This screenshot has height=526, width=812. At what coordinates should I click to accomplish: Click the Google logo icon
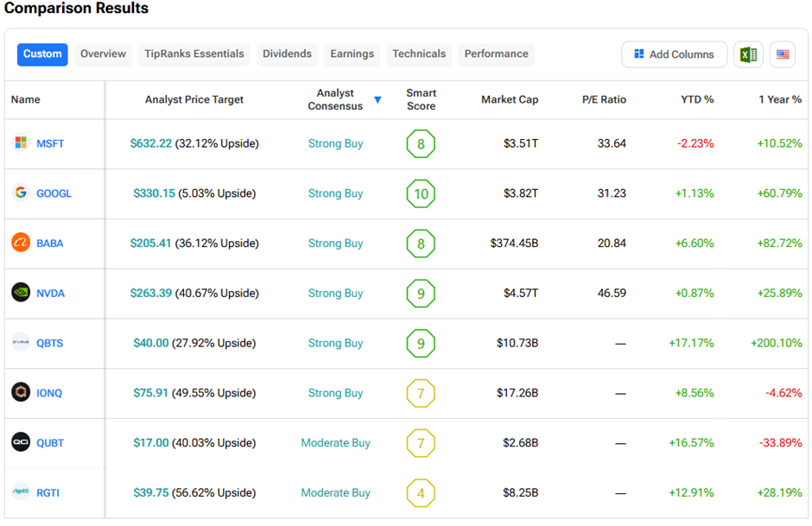pos(21,193)
